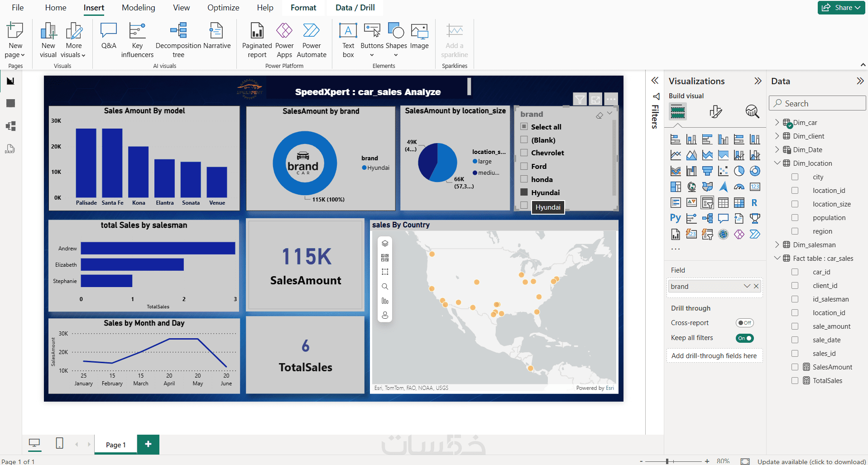Select the pie chart visualization type
The width and height of the screenshot is (868, 465).
pyautogui.click(x=739, y=171)
